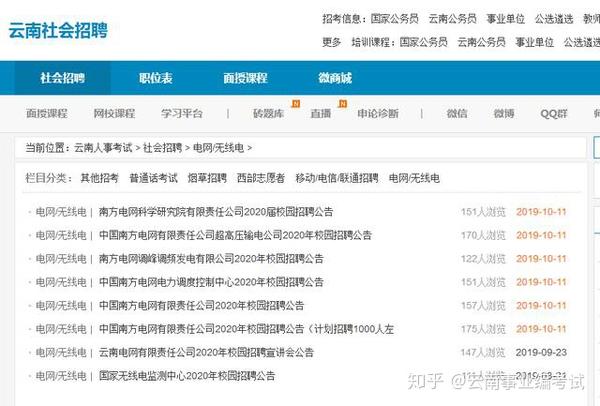600x406 pixels.
Task: Click 122人浏览 view count
Action: [x=483, y=259]
